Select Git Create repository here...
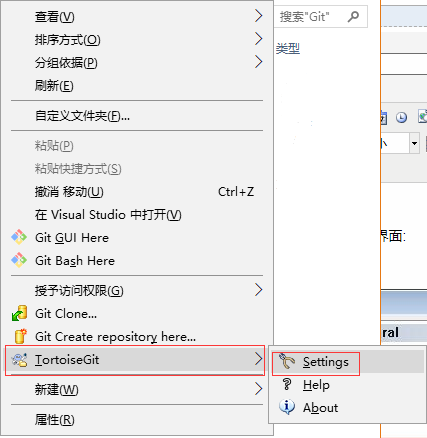This screenshot has width=427, height=438. (137, 337)
